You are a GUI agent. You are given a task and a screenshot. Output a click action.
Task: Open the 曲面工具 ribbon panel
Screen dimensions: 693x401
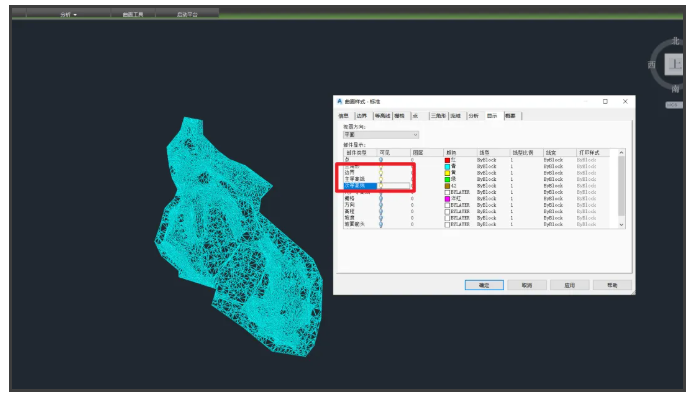tap(133, 15)
